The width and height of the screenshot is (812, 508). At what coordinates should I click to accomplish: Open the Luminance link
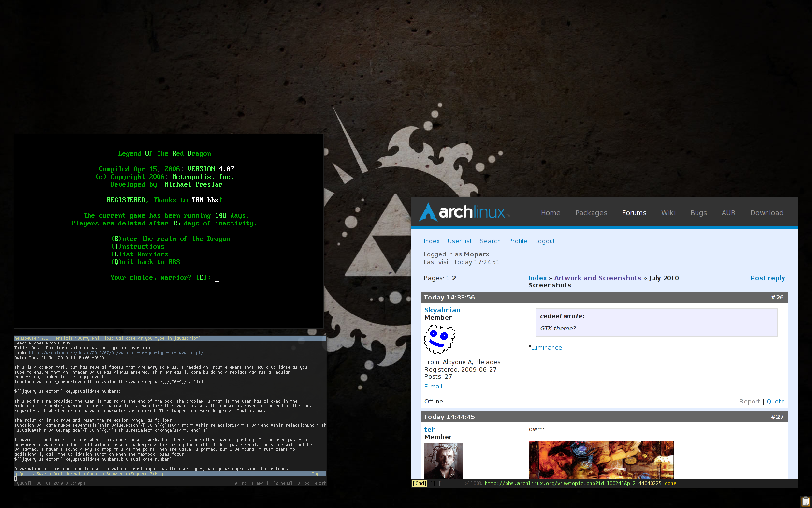pyautogui.click(x=546, y=347)
